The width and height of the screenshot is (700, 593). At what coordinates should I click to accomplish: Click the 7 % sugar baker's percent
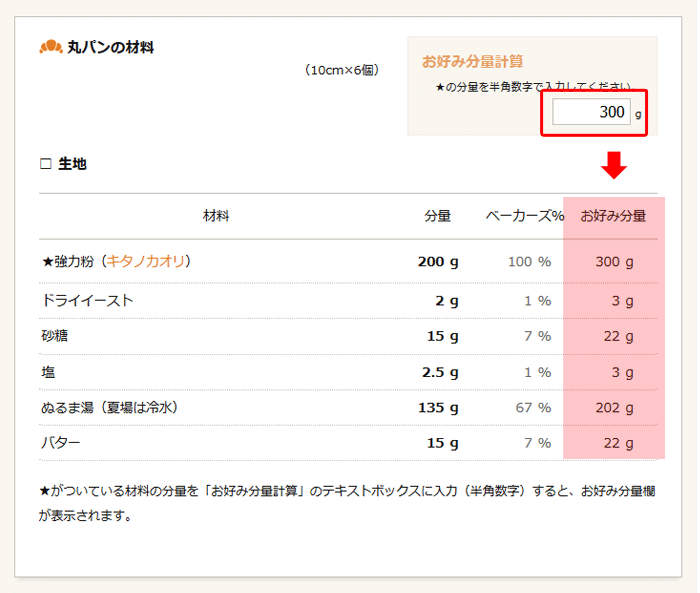pyautogui.click(x=538, y=336)
